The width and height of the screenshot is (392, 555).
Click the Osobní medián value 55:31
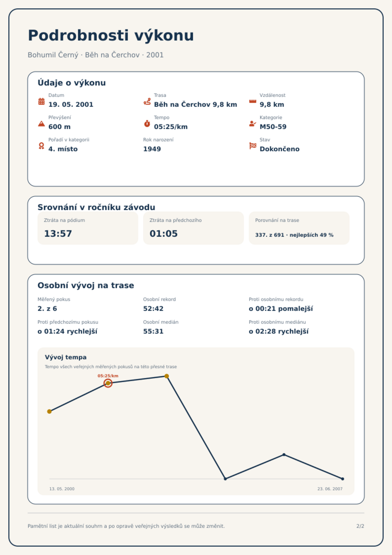(153, 331)
